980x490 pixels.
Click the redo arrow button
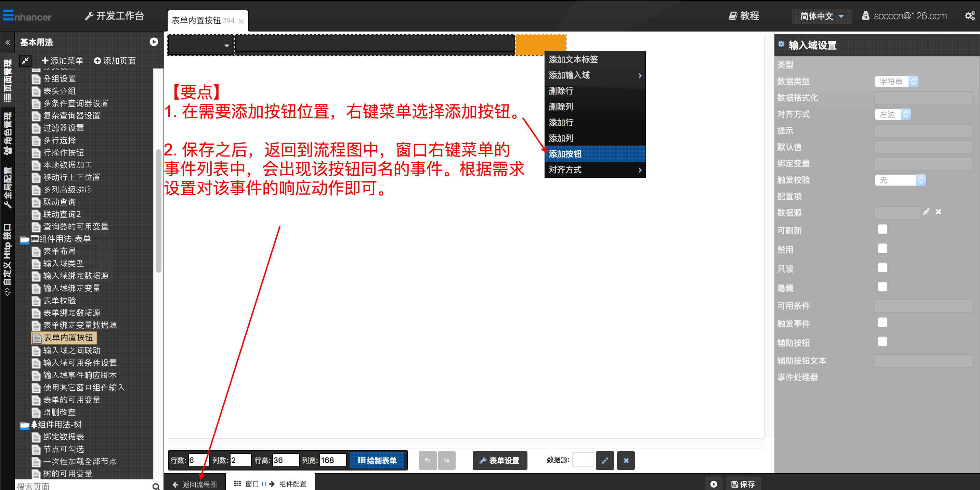[446, 460]
